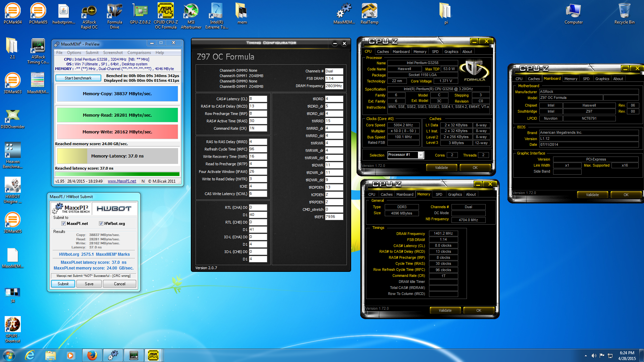Edit the tWR Write Recovery Time field
The height and width of the screenshot is (362, 644).
(x=258, y=157)
